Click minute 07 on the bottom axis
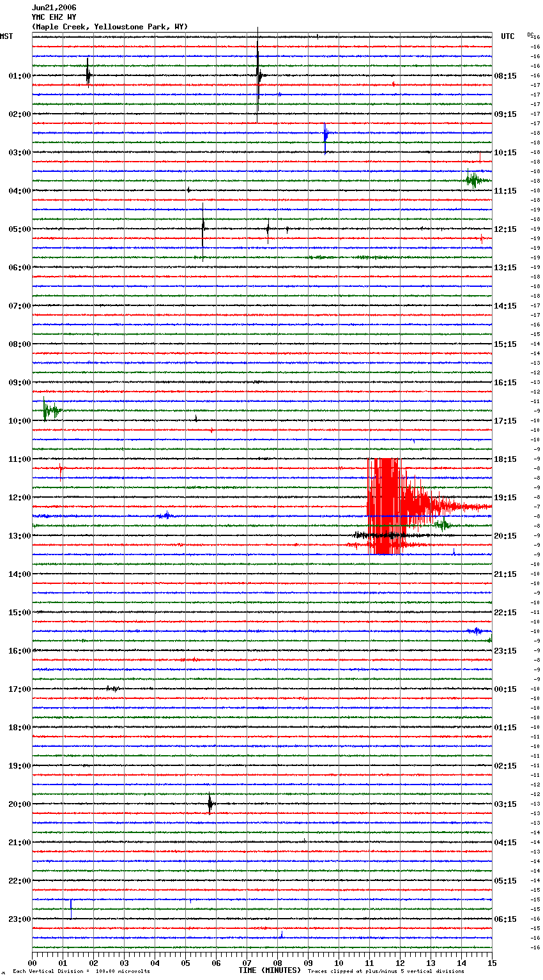Screen dimensions: 543x980 [247, 963]
